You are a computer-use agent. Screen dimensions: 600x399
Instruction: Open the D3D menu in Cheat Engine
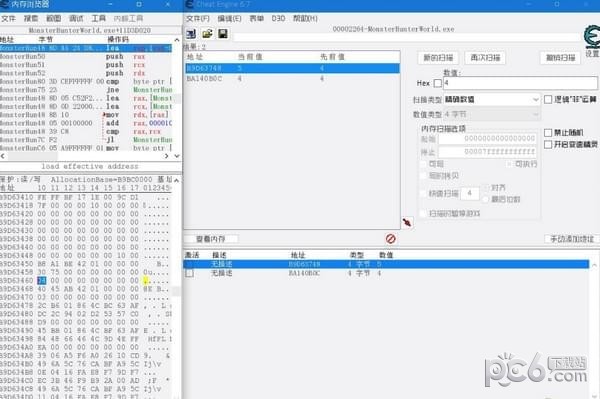click(x=278, y=18)
